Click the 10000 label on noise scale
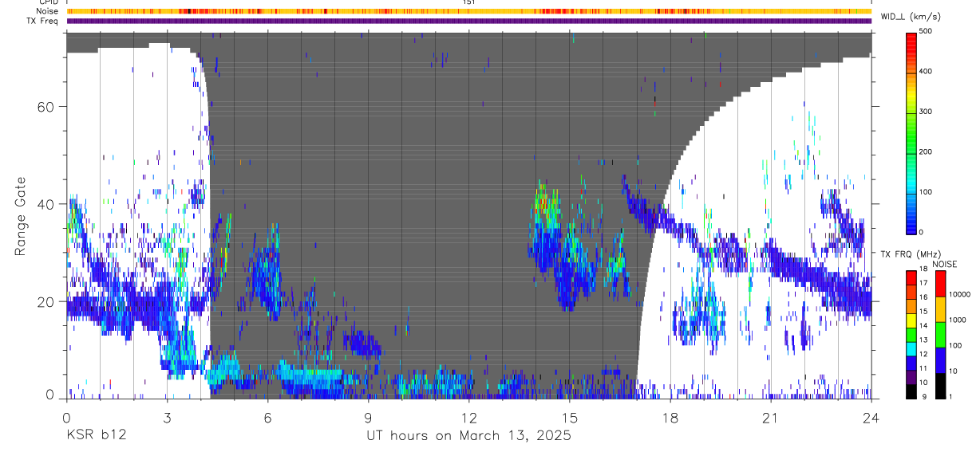Viewport: 980px width, 452px height. pyautogui.click(x=960, y=294)
